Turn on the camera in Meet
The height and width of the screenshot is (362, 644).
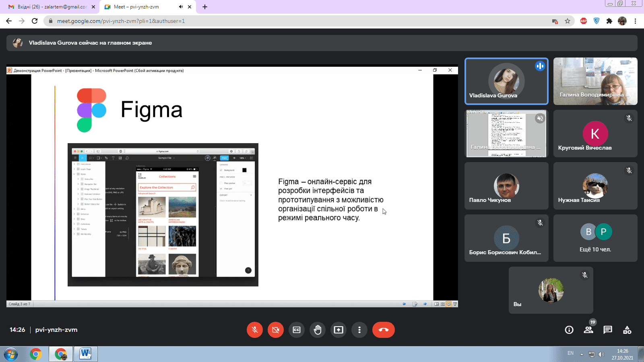[x=276, y=330]
